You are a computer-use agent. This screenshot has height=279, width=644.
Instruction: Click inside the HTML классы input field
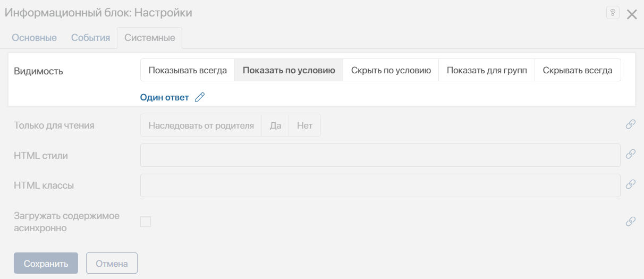click(380, 185)
